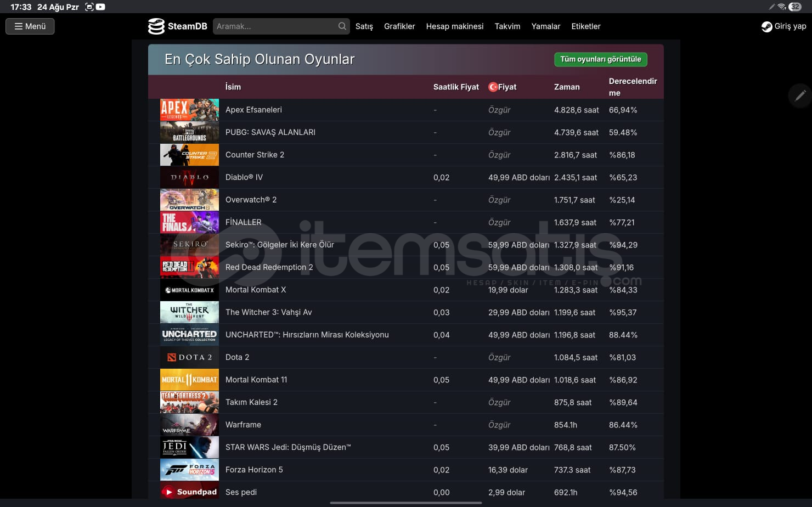This screenshot has height=507, width=812.
Task: Click the Diablo® IV name link
Action: pos(244,177)
